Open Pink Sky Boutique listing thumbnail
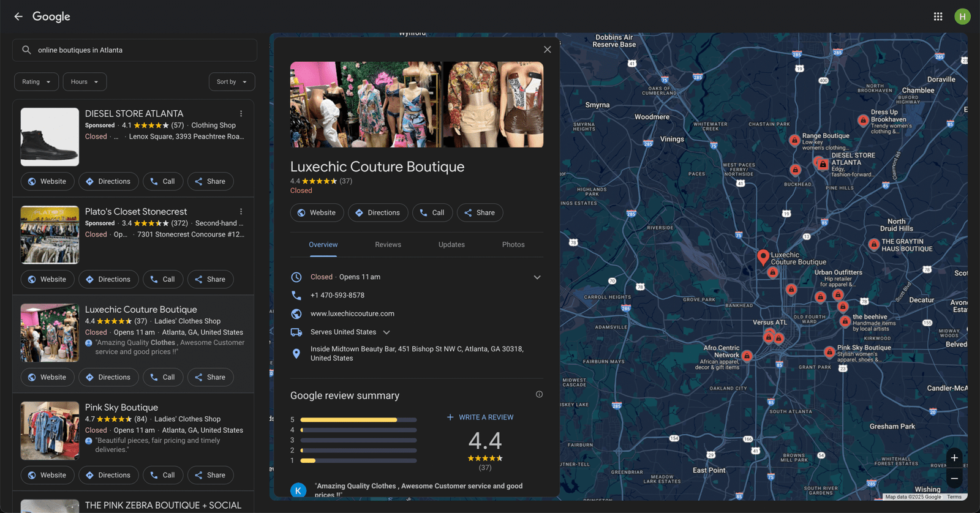The width and height of the screenshot is (980, 513). point(50,431)
